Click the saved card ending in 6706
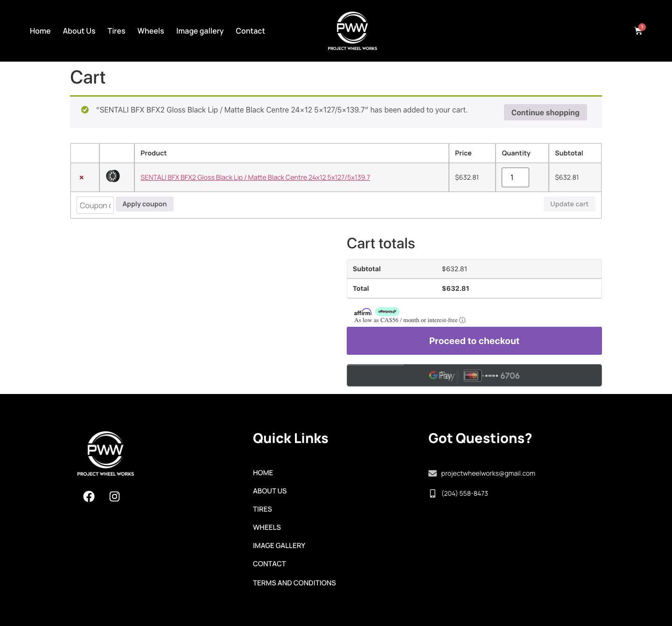The width and height of the screenshot is (672, 626). click(490, 375)
